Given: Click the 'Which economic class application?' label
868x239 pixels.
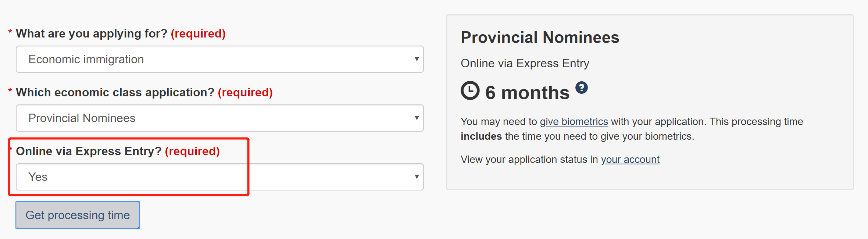Looking at the screenshot, I should (115, 92).
